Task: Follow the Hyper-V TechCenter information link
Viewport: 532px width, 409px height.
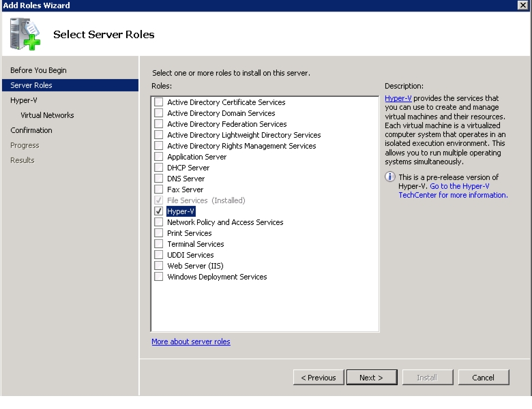Action: [x=453, y=191]
